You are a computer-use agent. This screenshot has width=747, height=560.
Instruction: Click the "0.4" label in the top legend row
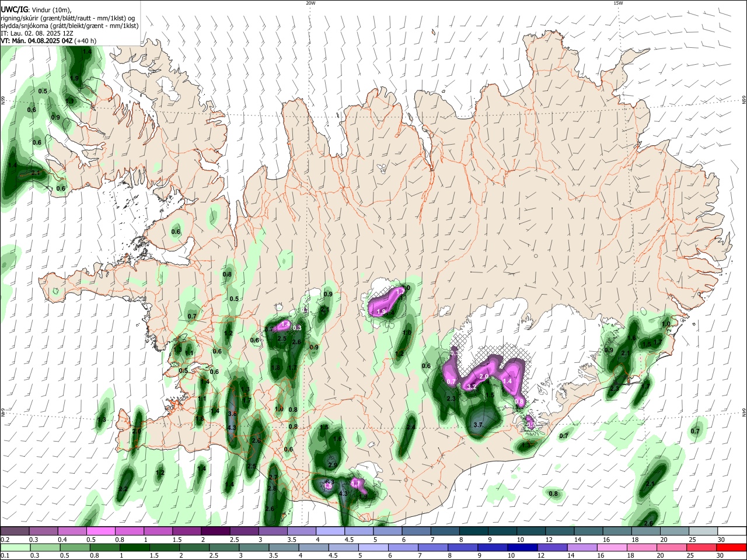[x=62, y=540]
